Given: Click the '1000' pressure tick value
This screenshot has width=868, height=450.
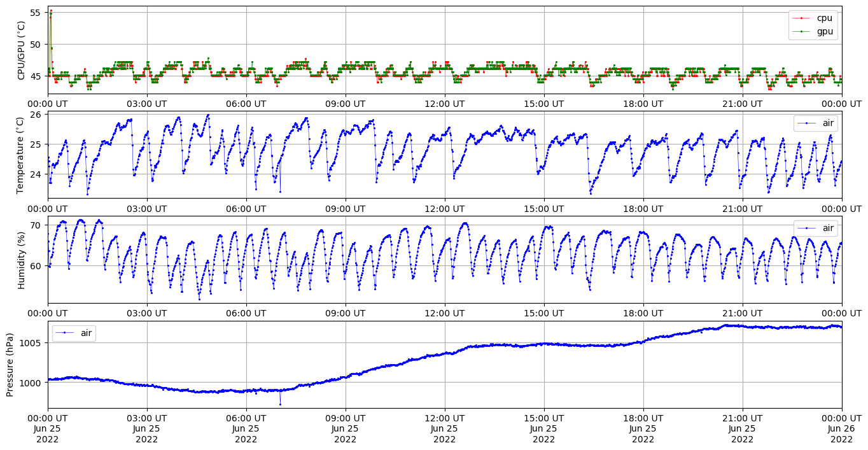Looking at the screenshot, I should (31, 383).
